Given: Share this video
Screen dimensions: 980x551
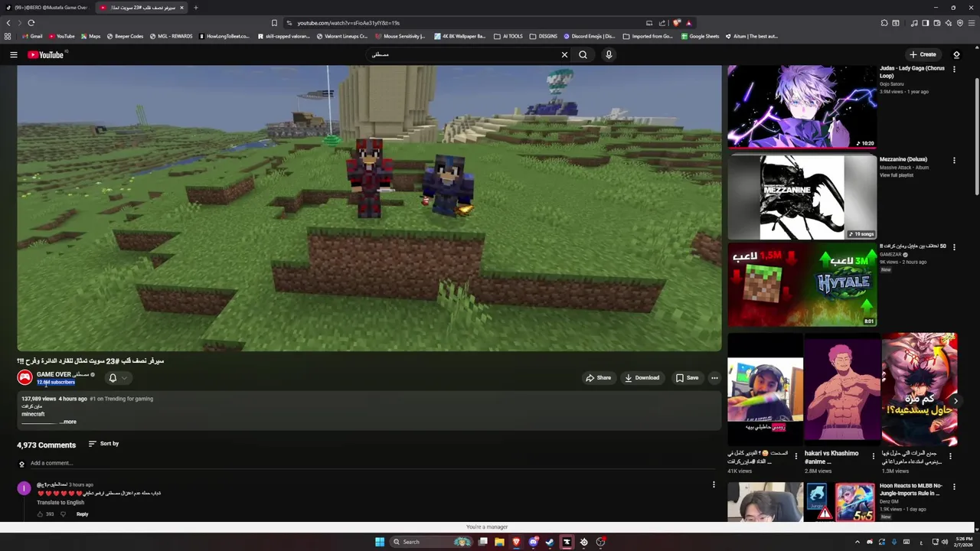Looking at the screenshot, I should 599,377.
